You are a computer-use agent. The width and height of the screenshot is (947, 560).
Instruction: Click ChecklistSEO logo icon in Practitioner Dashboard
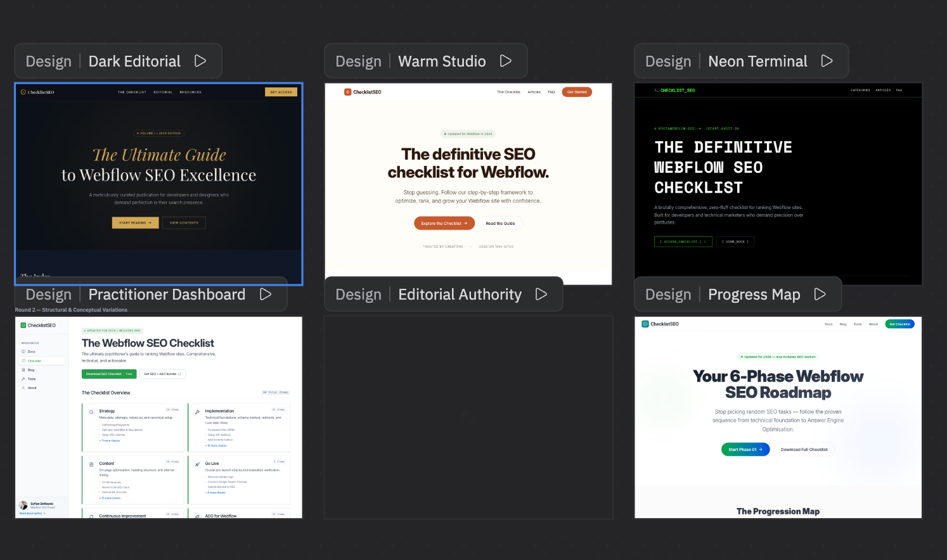23,325
